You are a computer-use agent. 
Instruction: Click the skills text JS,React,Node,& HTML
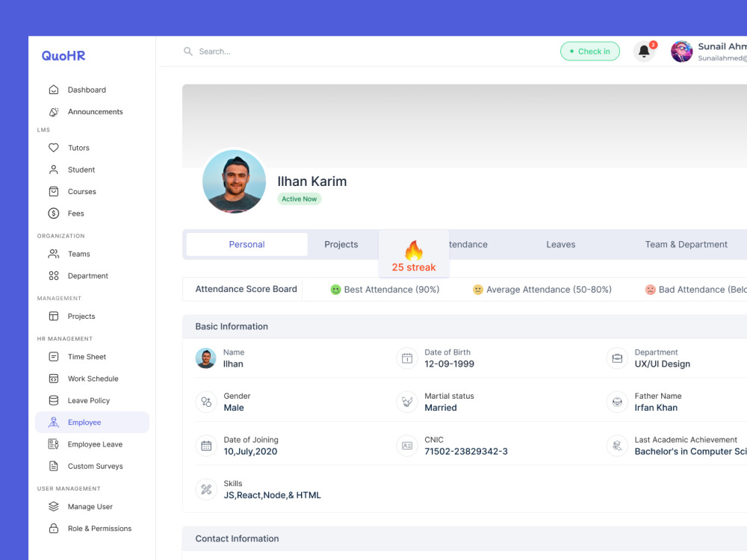(x=272, y=495)
